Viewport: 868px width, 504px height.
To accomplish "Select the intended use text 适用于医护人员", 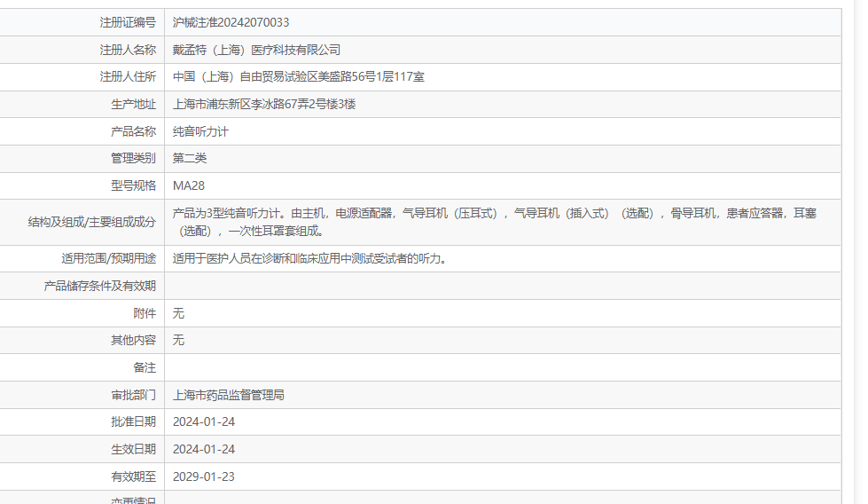I will click(309, 259).
